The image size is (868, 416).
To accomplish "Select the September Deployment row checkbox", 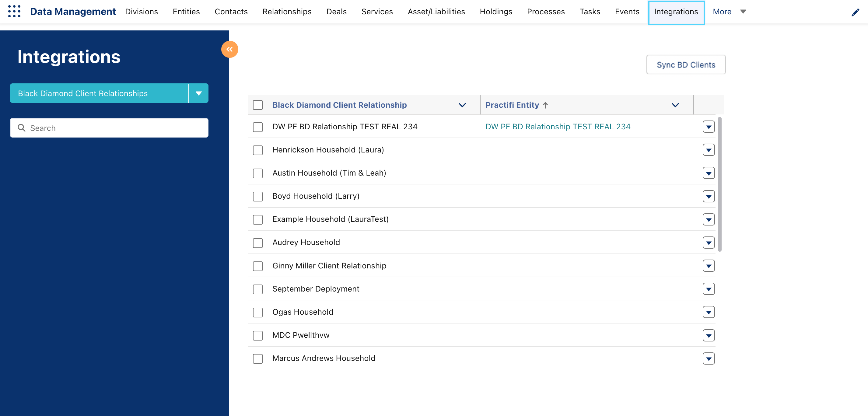I will [258, 289].
